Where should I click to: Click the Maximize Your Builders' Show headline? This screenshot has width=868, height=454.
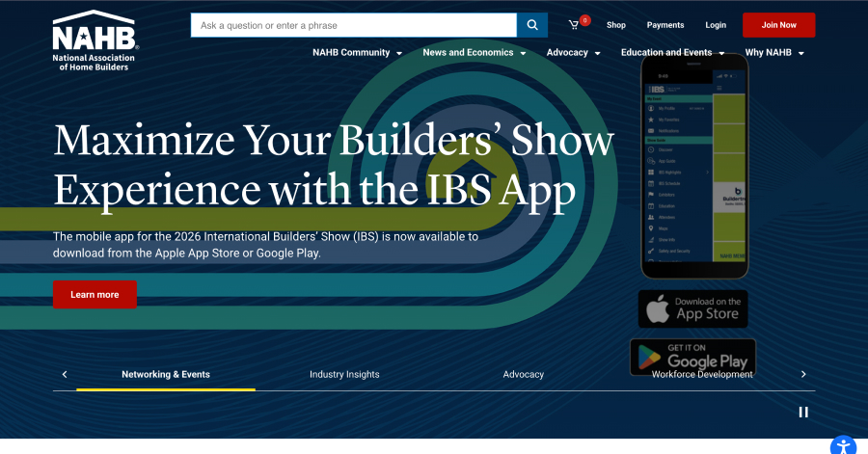tap(334, 165)
